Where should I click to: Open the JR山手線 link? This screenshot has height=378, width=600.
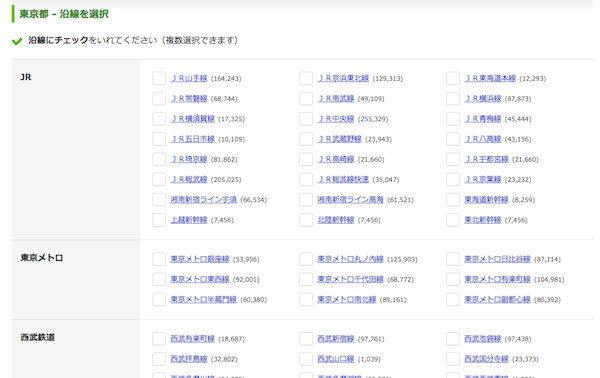point(189,78)
